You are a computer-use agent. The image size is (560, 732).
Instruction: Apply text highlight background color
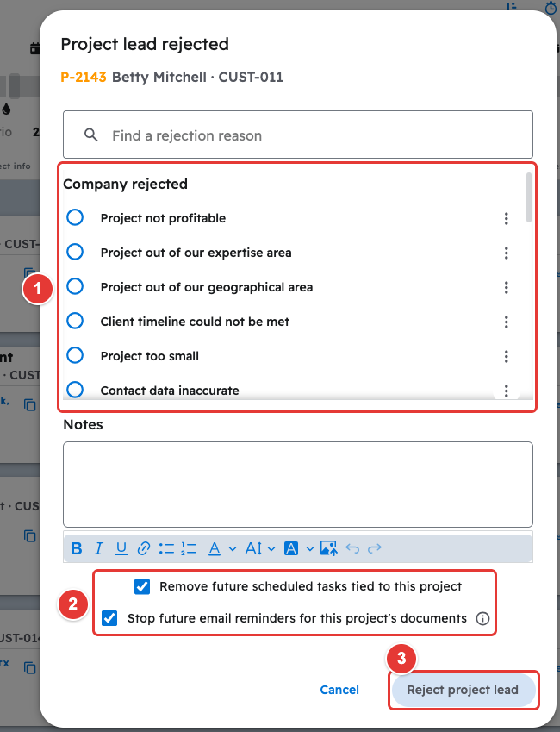point(291,548)
